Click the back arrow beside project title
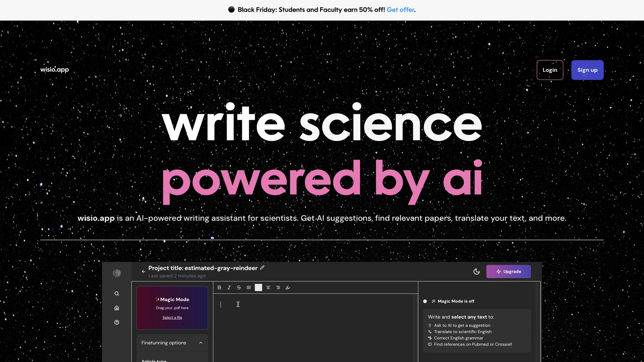The height and width of the screenshot is (362, 644). tap(144, 271)
